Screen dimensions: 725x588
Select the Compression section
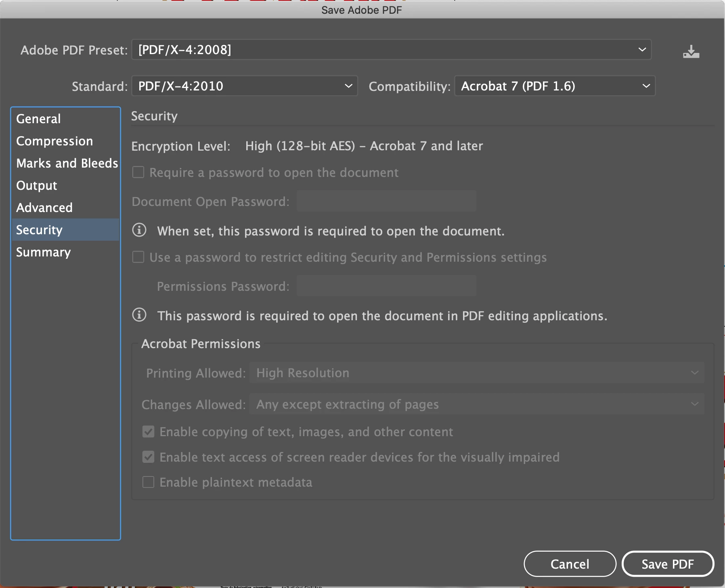pos(66,141)
